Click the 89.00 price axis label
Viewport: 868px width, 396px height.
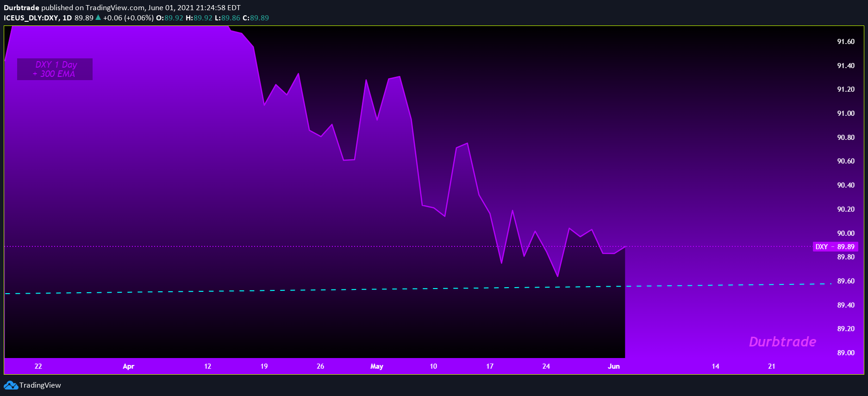click(846, 353)
